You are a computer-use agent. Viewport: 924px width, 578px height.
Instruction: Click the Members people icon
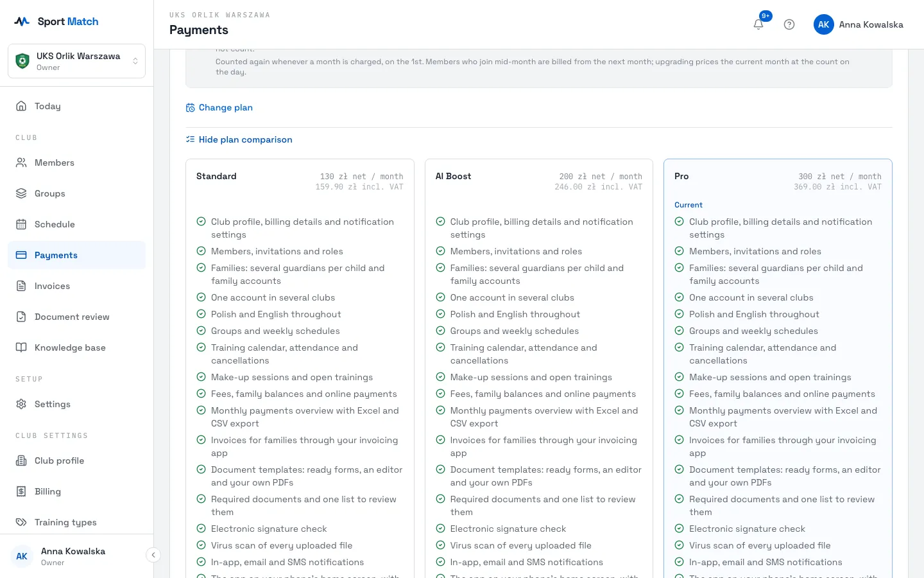pos(21,162)
